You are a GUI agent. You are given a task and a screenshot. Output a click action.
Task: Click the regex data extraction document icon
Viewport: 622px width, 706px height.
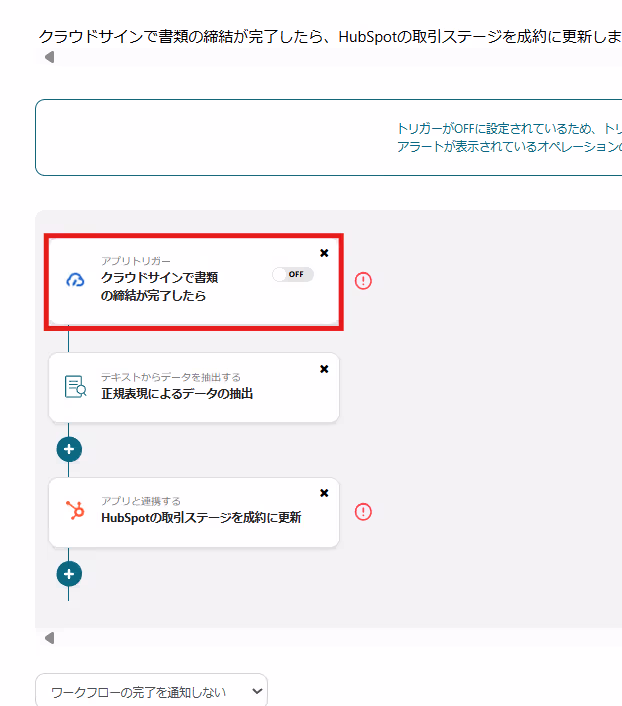pos(75,387)
